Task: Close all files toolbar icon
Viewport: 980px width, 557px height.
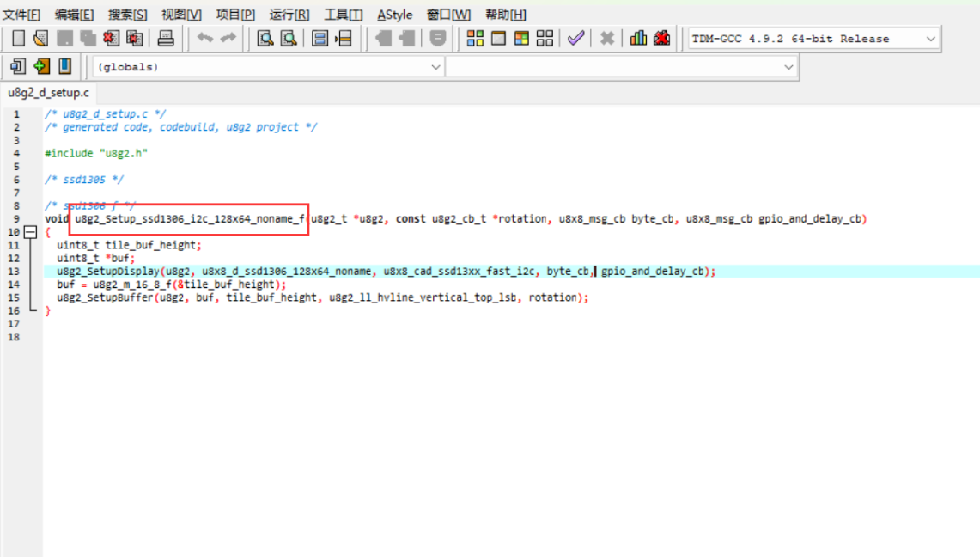Action: coord(134,38)
